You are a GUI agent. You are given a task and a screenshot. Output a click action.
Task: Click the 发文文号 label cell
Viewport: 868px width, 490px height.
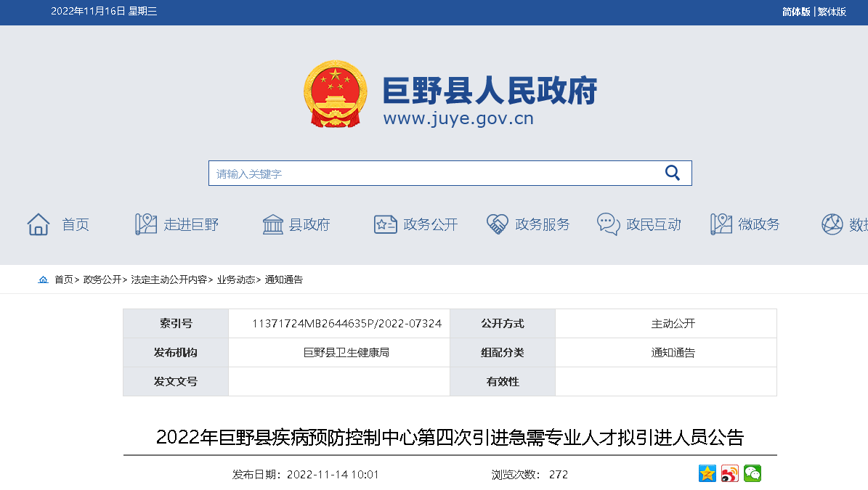(x=176, y=382)
